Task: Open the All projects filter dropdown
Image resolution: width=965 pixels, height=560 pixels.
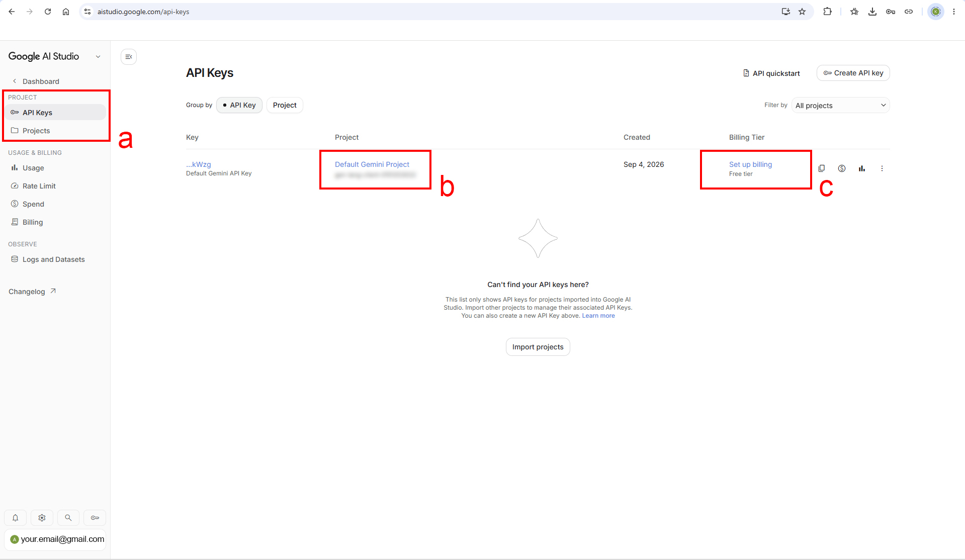Action: tap(840, 106)
